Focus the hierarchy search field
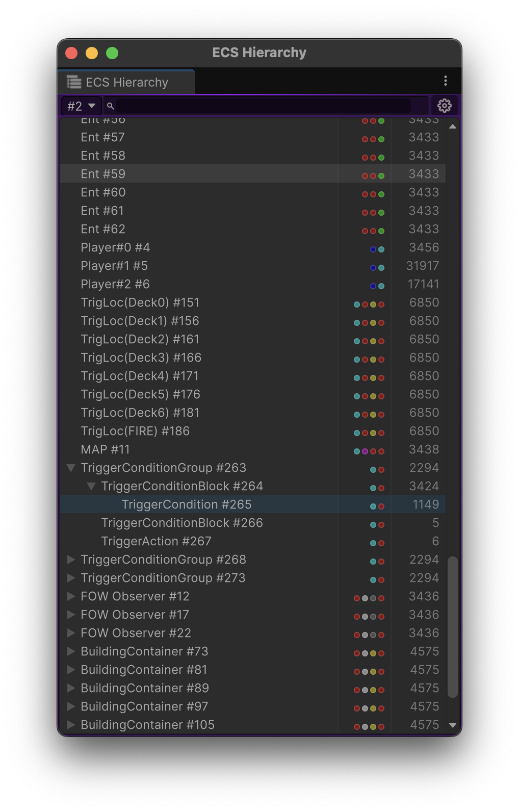The width and height of the screenshot is (519, 812). tap(264, 106)
